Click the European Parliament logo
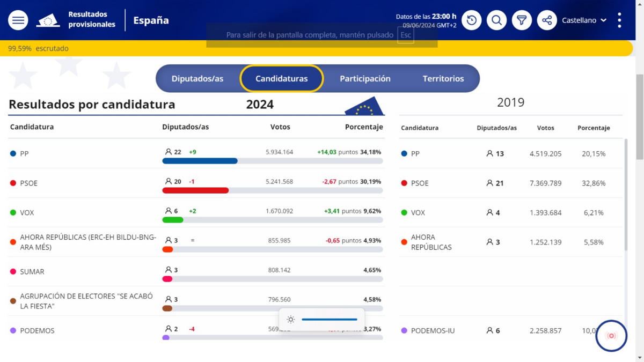The width and height of the screenshot is (644, 362). (48, 20)
